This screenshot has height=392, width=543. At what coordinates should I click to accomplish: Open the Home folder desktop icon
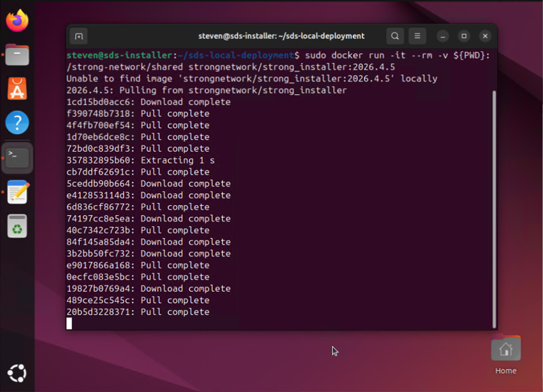[506, 355]
